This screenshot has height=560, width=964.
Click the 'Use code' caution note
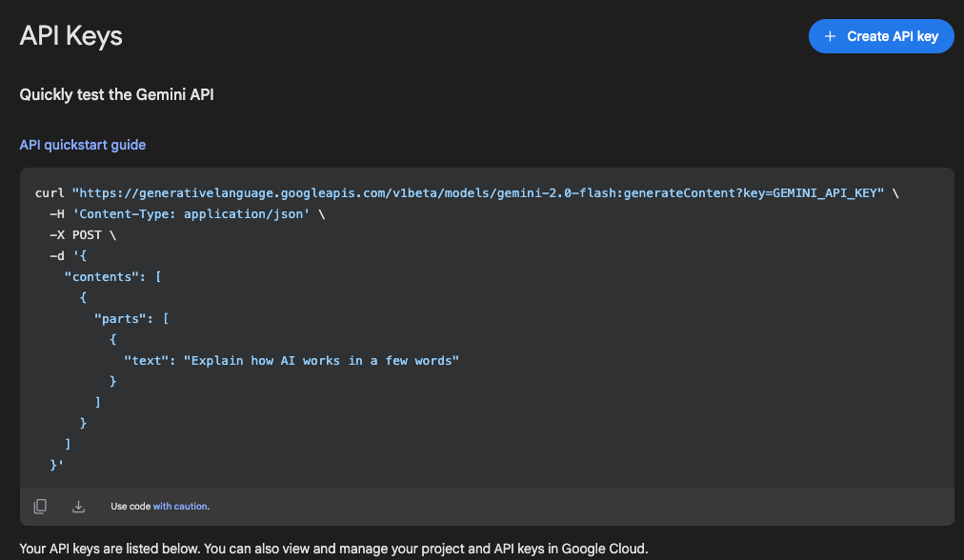tap(160, 507)
